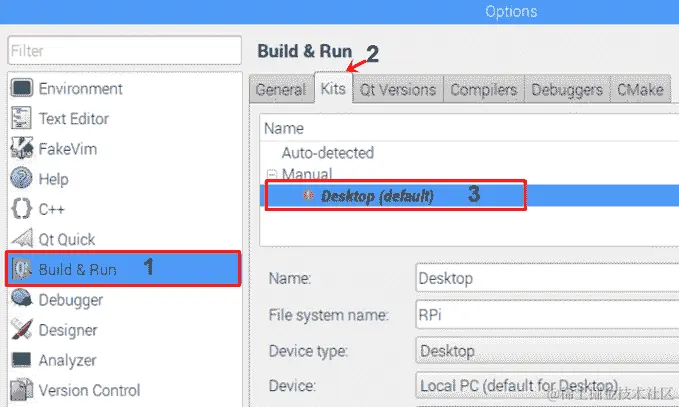The height and width of the screenshot is (407, 679).
Task: Click the Build & Run icon
Action: pyautogui.click(x=22, y=269)
